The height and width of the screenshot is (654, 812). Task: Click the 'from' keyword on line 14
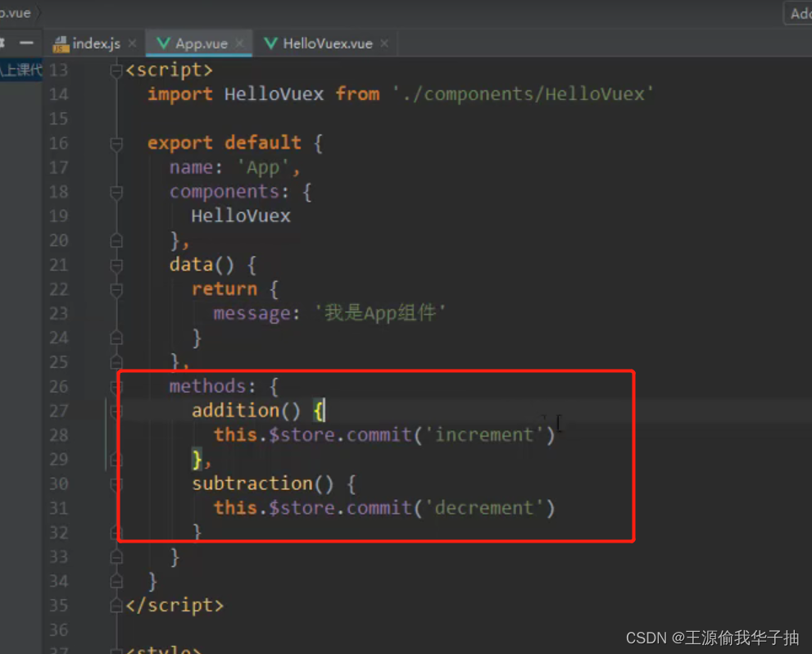(357, 94)
